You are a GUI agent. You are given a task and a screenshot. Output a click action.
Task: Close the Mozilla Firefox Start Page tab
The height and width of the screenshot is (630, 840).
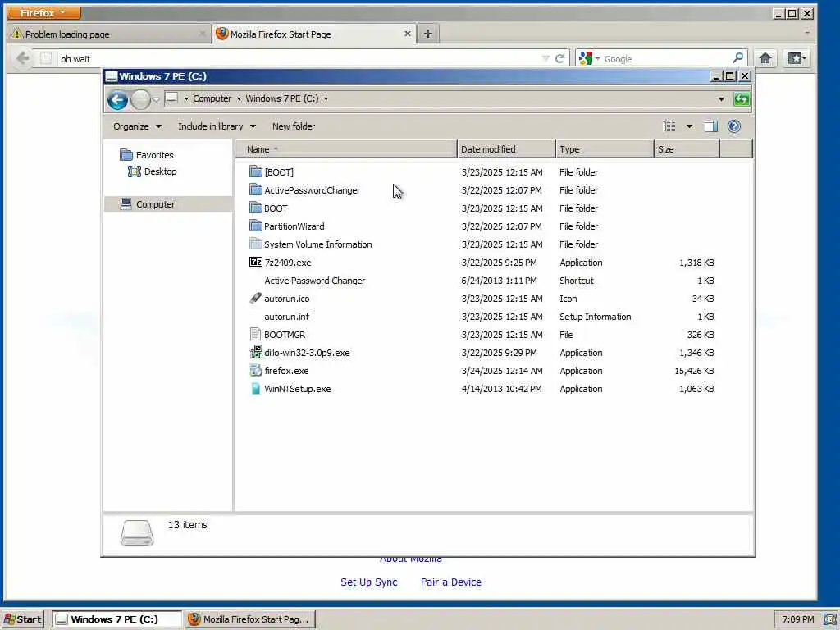(x=407, y=34)
